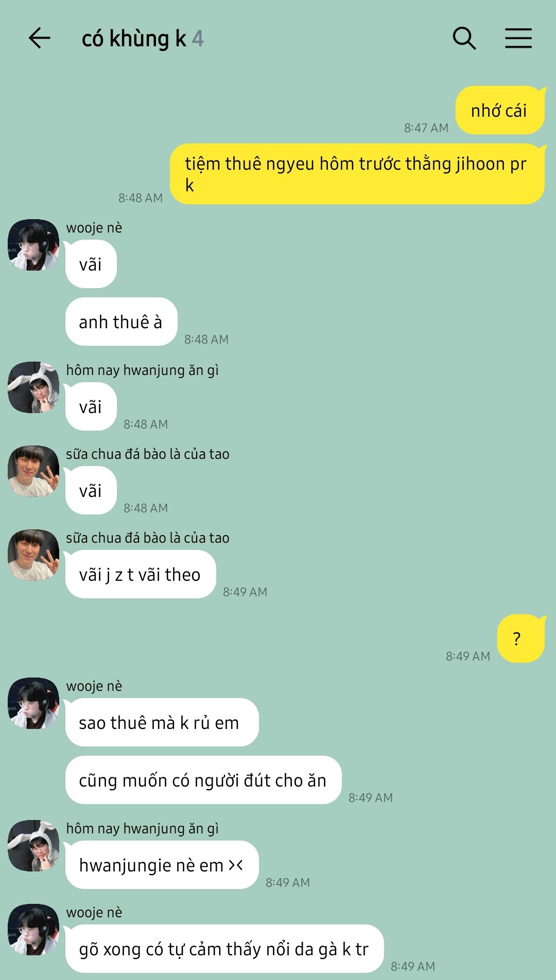This screenshot has height=980, width=556.
Task: Go back using the arrow icon
Action: pyautogui.click(x=39, y=38)
